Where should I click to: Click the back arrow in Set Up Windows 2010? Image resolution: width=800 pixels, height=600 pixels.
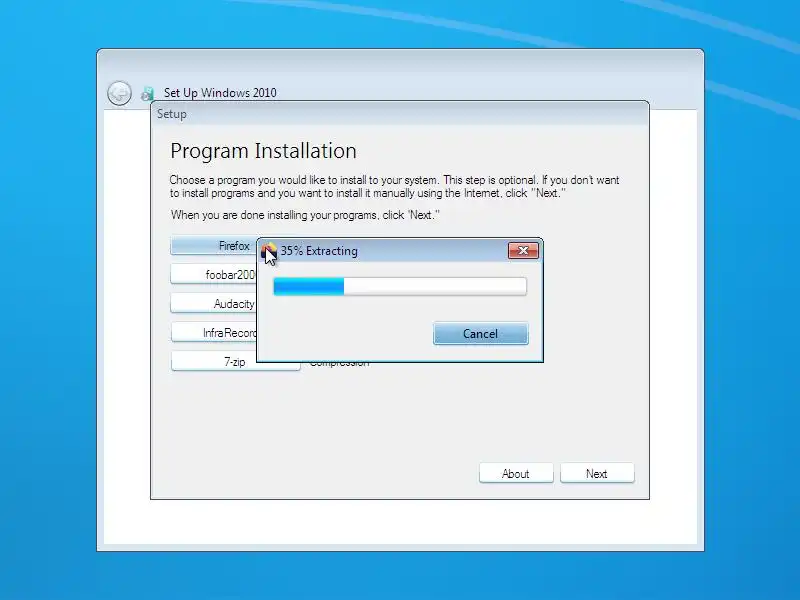tap(119, 93)
